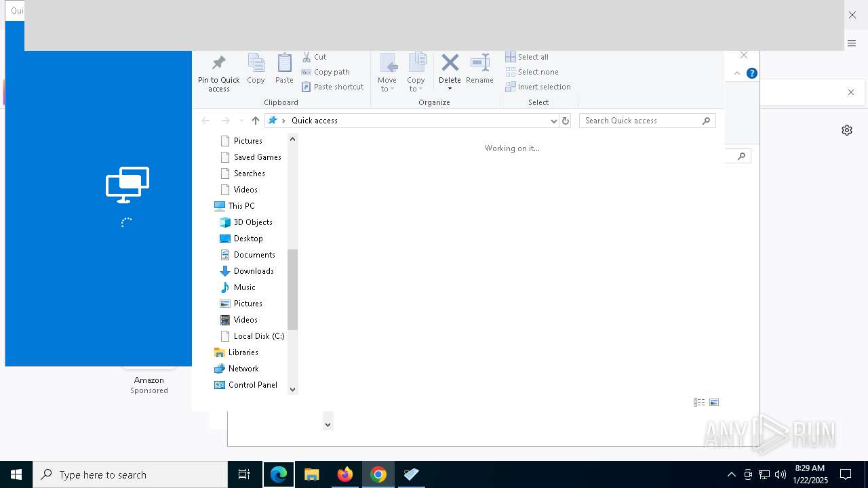
Task: Switch to large icons view layout
Action: [x=714, y=402]
